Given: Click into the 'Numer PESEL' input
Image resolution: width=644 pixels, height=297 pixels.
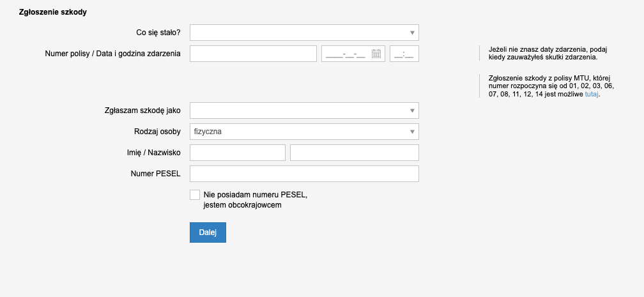Looking at the screenshot, I should pos(304,174).
